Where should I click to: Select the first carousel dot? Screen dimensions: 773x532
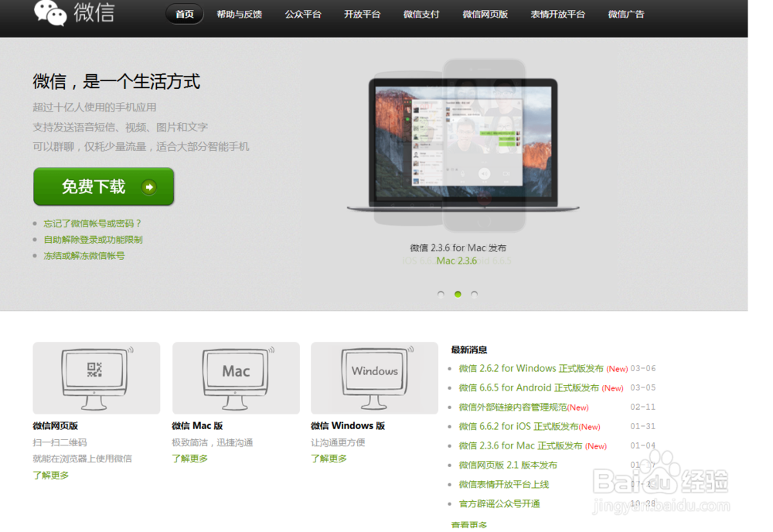tap(441, 294)
